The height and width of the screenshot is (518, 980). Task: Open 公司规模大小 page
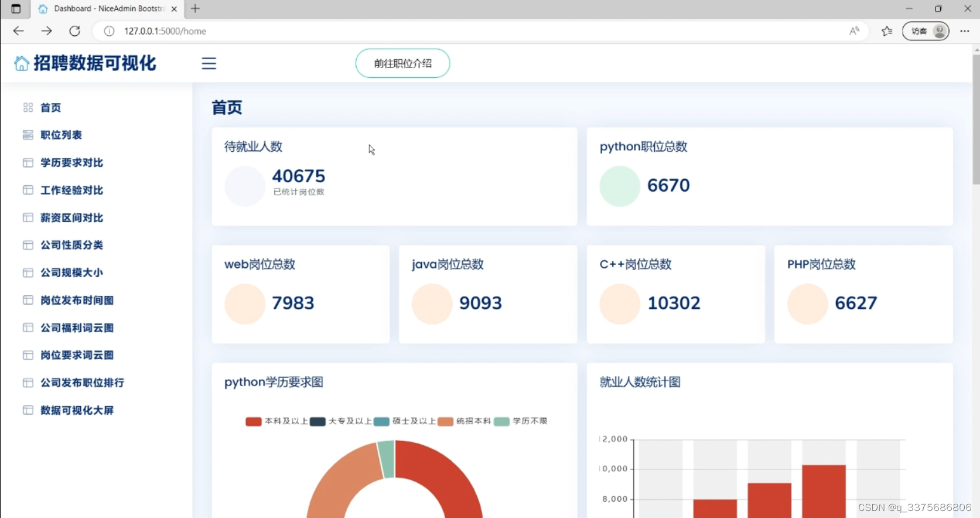71,272
